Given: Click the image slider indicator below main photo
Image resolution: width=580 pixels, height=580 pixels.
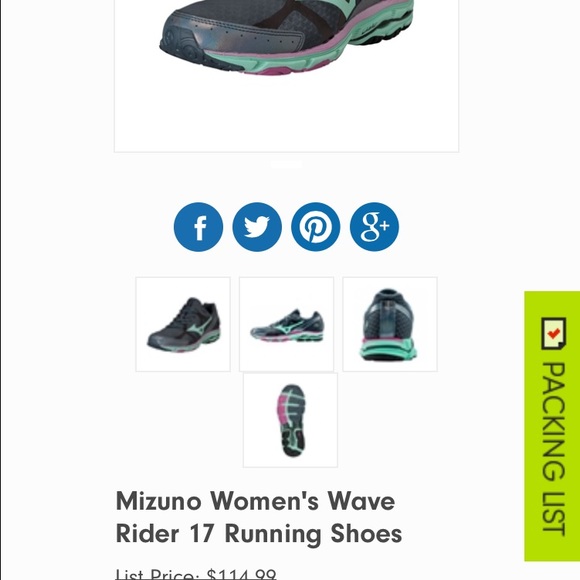Looking at the screenshot, I should point(286,165).
